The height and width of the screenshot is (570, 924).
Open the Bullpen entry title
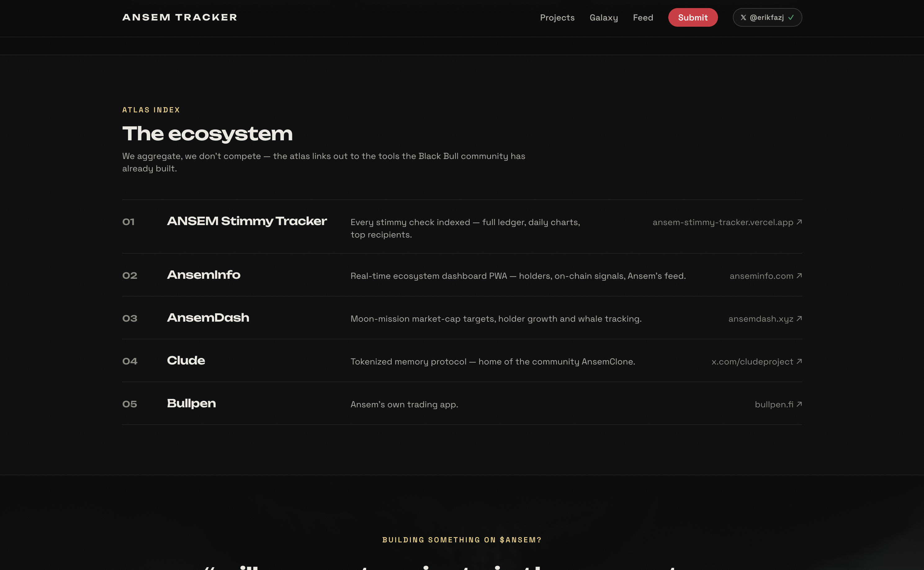[191, 403]
